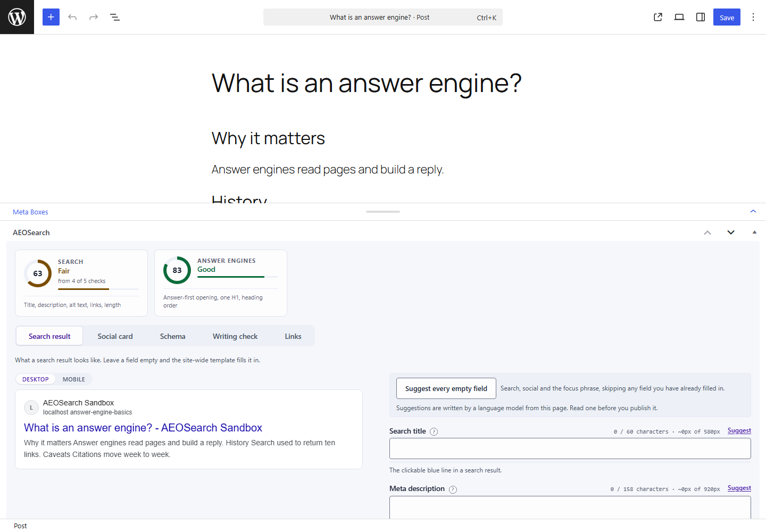Click the paragraph about answer engines
The height and width of the screenshot is (532, 766).
pos(328,169)
